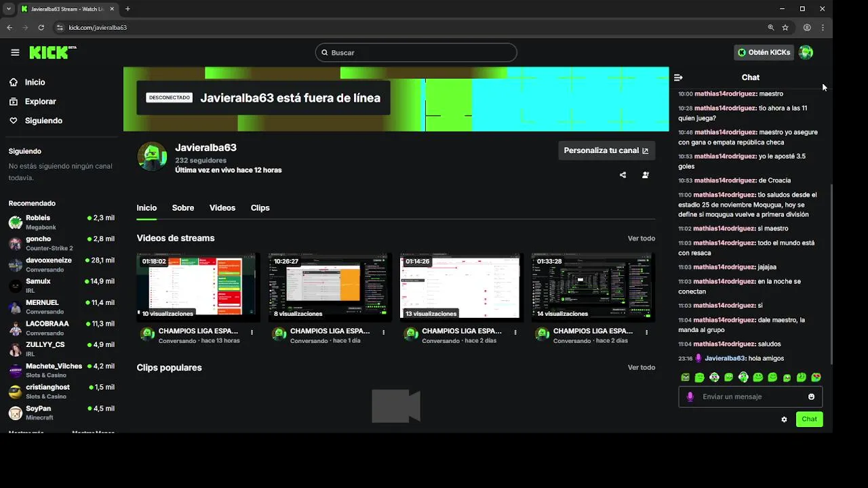The image size is (868, 488).
Task: Click Ver todo next to Videos de streams
Action: [642, 239]
